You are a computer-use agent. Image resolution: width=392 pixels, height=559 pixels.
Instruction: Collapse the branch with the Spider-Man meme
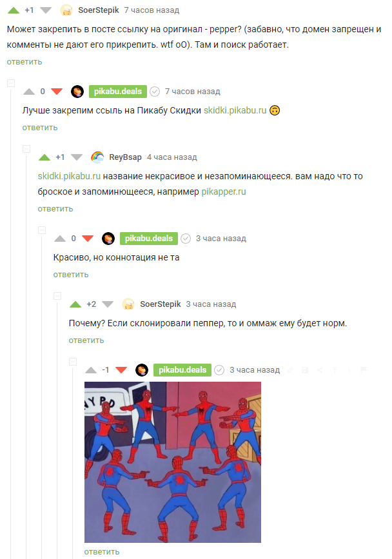tap(73, 362)
